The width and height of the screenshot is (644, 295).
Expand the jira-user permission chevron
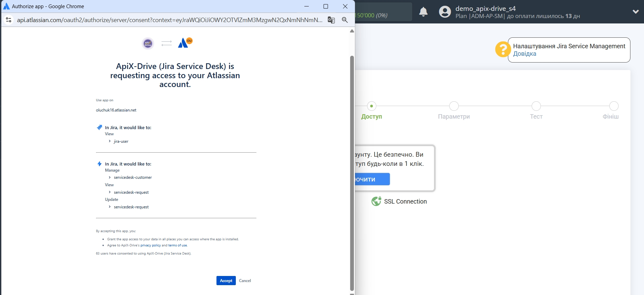point(110,141)
